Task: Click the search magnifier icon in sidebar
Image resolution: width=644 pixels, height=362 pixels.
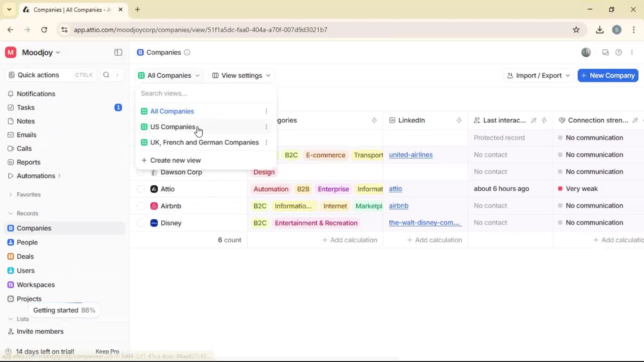Action: 106,75
